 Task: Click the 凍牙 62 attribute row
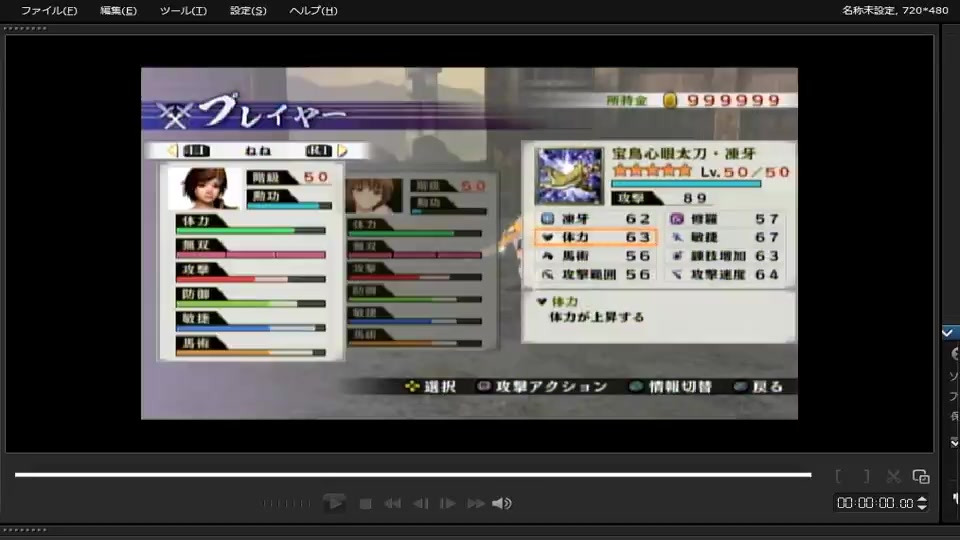pyautogui.click(x=596, y=219)
